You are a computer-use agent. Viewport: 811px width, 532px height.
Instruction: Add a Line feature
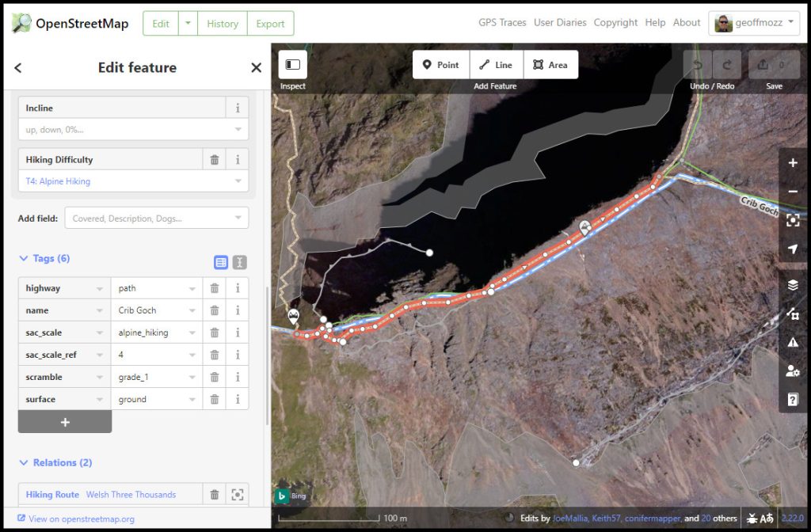pos(496,65)
